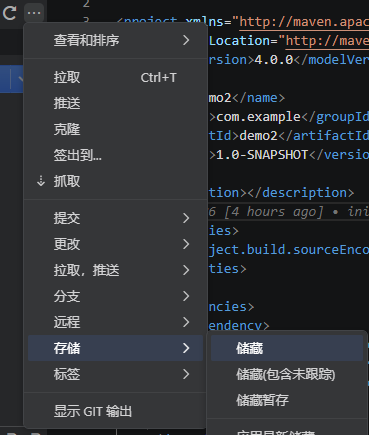Expand the 提交 submenu
The width and height of the screenshot is (369, 435).
pyautogui.click(x=115, y=218)
